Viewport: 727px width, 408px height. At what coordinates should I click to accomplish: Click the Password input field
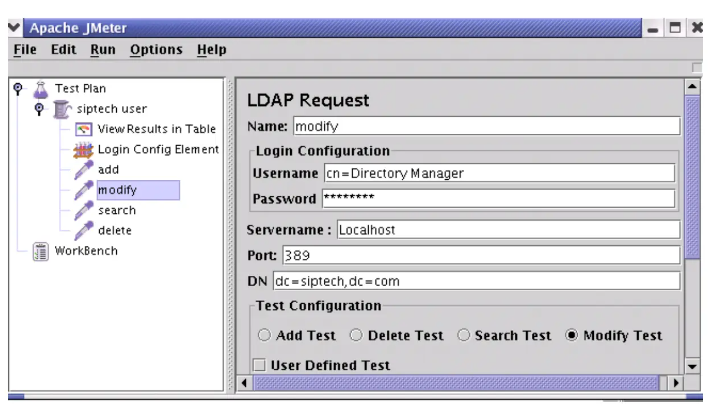pos(498,198)
